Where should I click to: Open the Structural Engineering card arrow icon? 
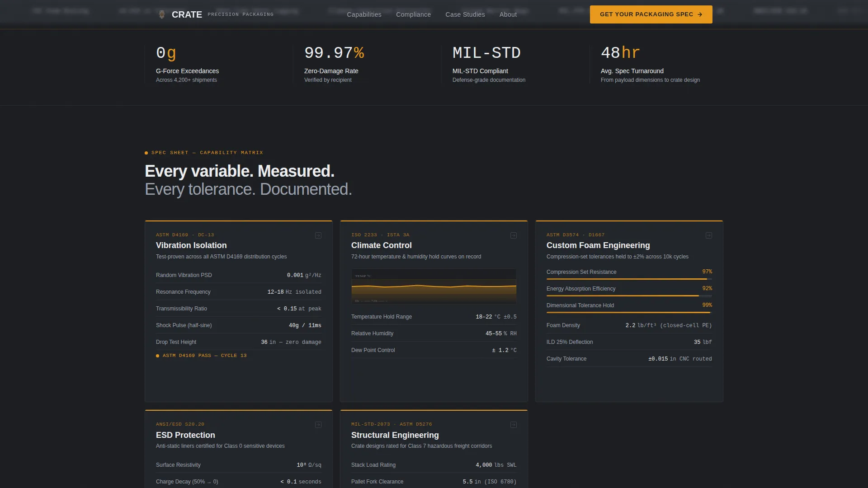click(x=514, y=425)
